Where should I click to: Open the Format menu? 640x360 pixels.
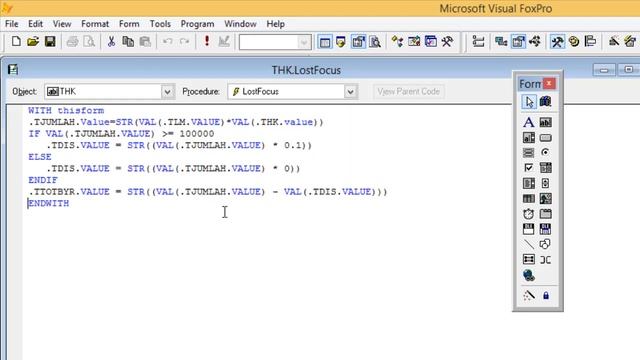pyautogui.click(x=95, y=24)
